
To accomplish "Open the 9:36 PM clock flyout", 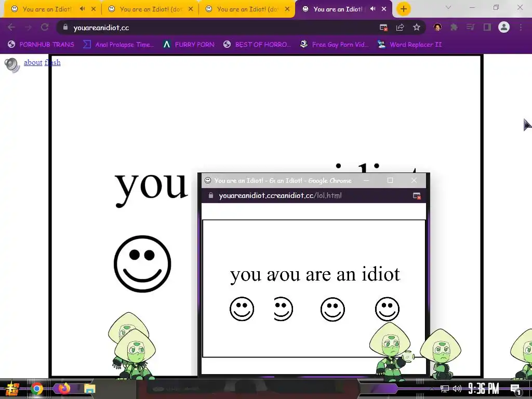I will (x=484, y=389).
